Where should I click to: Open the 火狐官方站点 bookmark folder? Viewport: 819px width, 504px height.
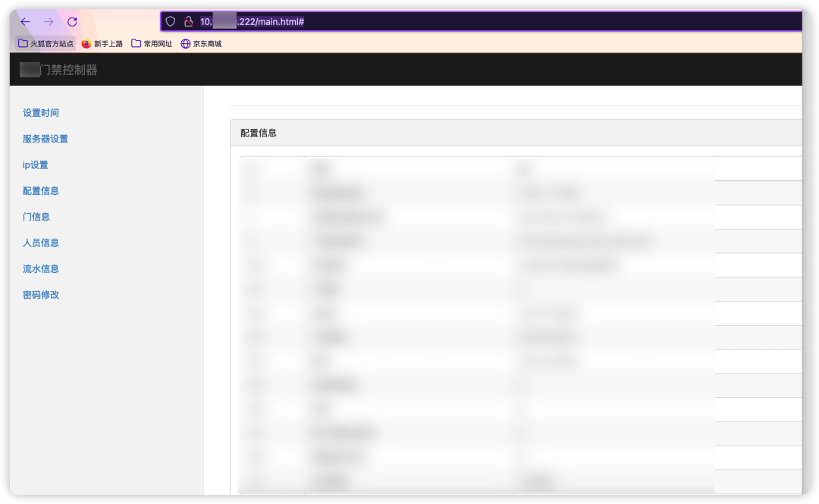46,43
